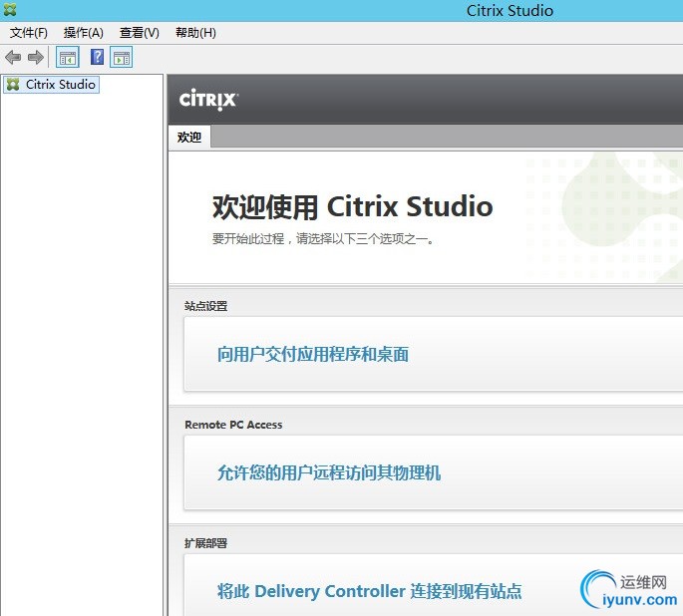683x616 pixels.
Task: Open the blue Help question-mark icon
Action: point(97,57)
